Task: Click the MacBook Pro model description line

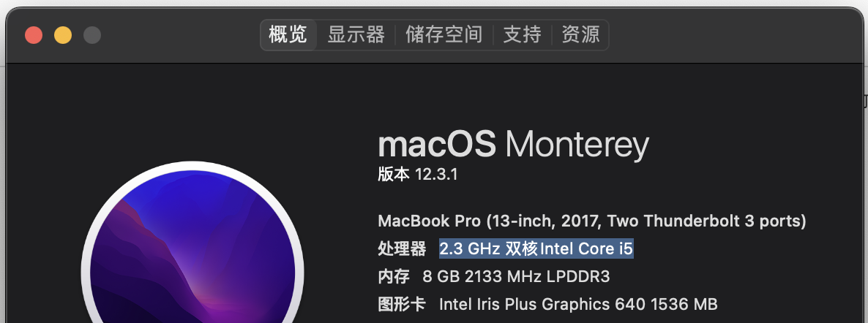Action: coord(591,221)
